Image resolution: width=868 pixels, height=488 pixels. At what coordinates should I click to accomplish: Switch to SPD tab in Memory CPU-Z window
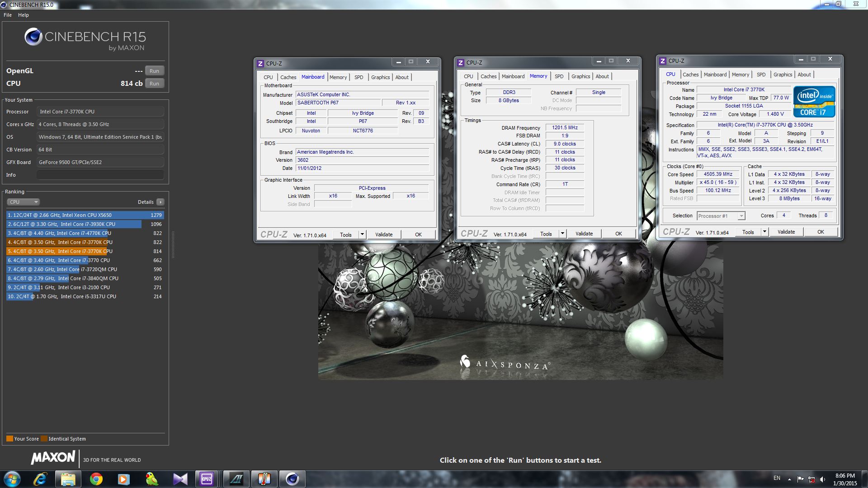(x=559, y=76)
